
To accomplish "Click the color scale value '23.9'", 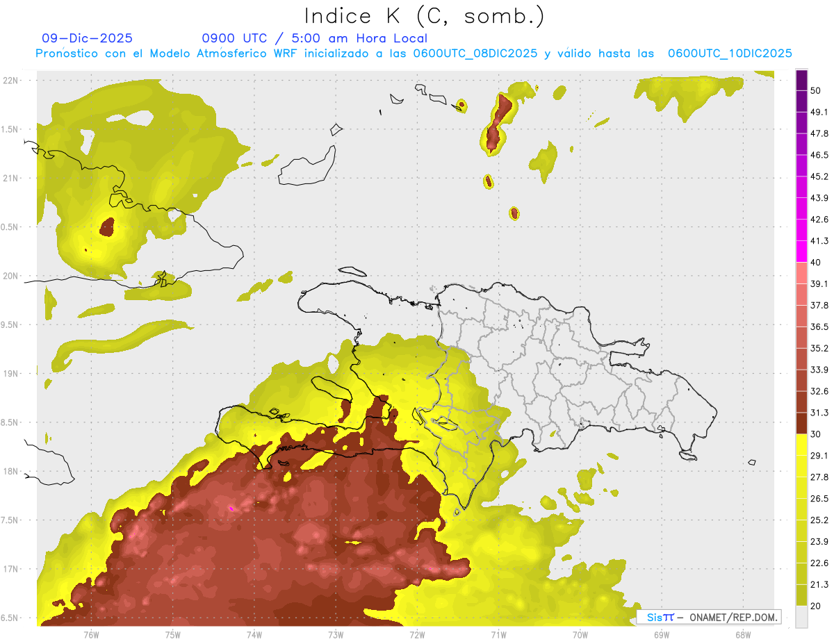I will [820, 543].
